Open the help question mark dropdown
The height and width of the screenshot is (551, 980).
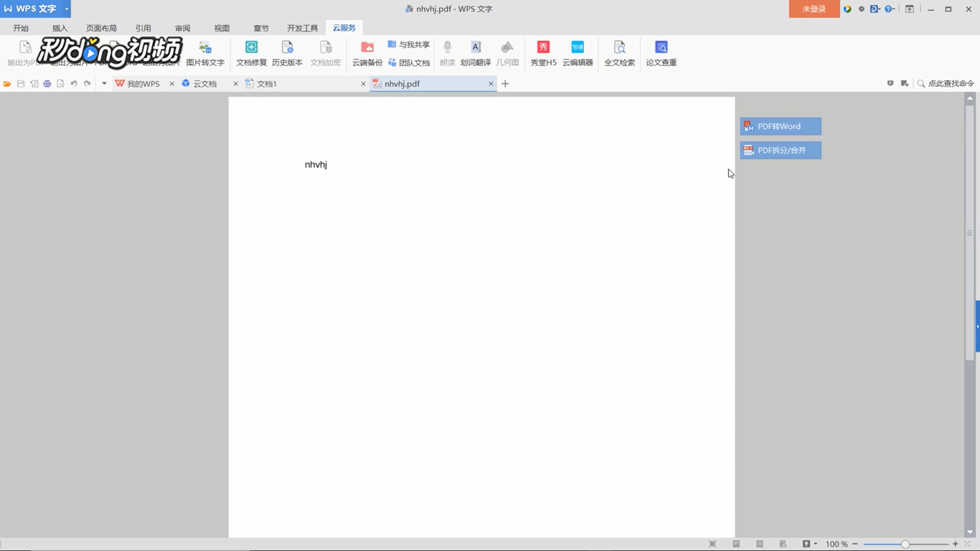point(890,9)
